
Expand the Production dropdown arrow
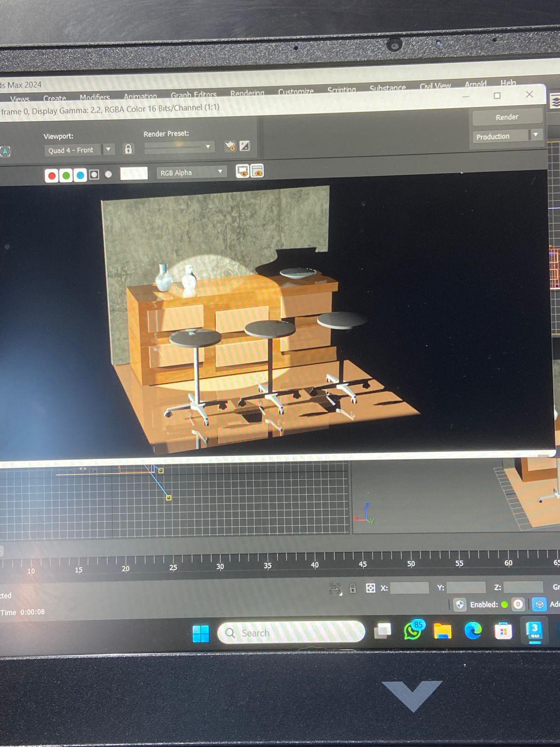[x=536, y=135]
